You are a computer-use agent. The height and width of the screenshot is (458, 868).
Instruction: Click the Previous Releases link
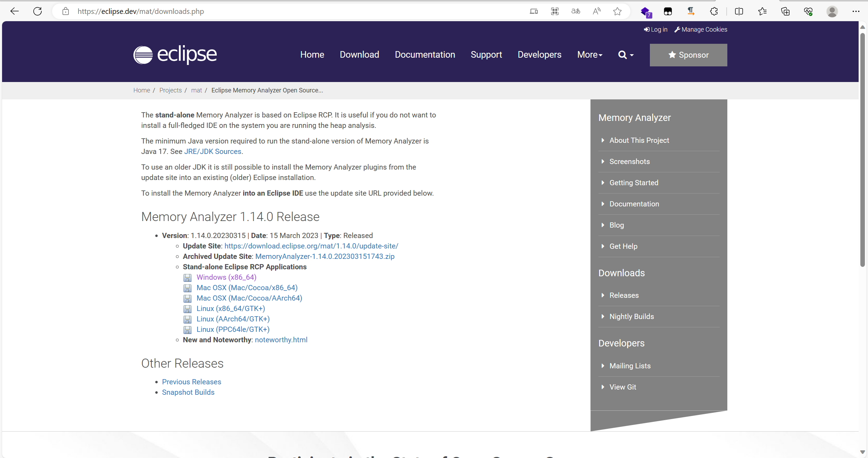(191, 382)
